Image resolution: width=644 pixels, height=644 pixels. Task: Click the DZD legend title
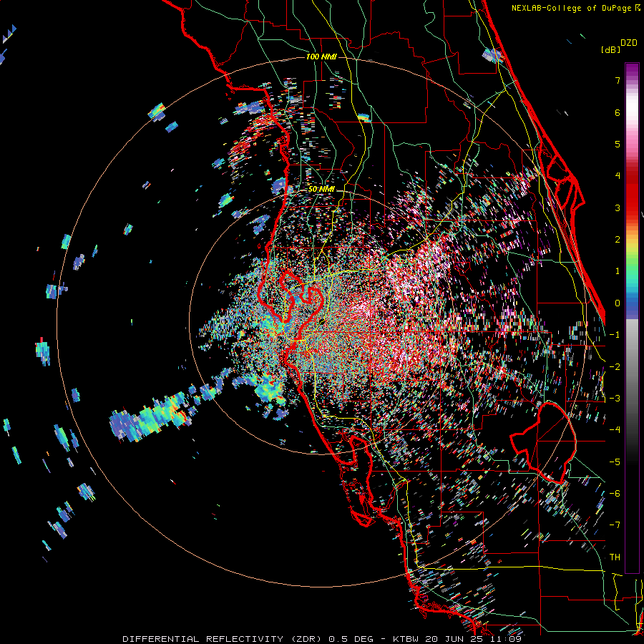pyautogui.click(x=629, y=43)
